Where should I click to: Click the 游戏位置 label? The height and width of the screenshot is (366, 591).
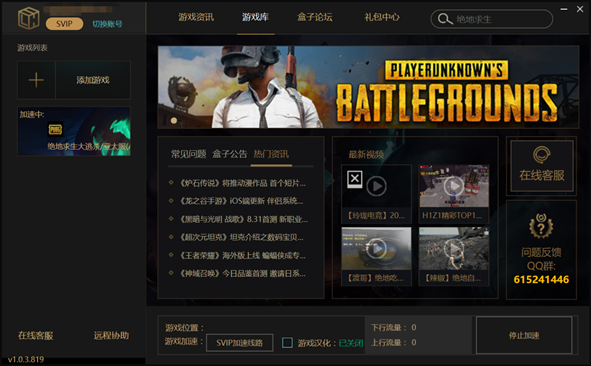tap(184, 328)
